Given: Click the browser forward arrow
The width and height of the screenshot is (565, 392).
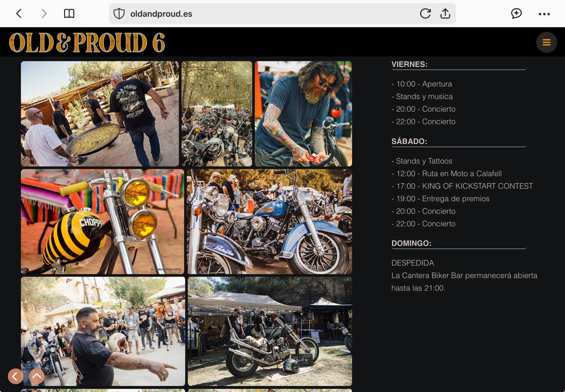Looking at the screenshot, I should coord(44,14).
